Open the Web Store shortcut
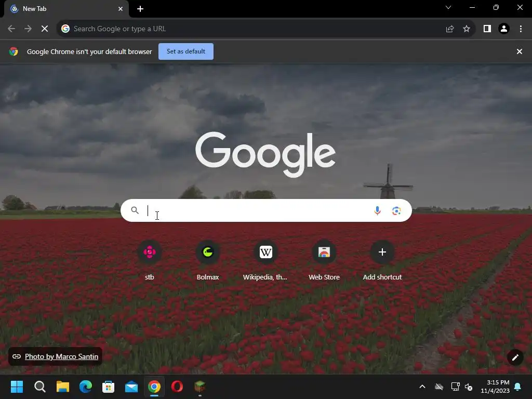This screenshot has width=532, height=399. tap(324, 261)
